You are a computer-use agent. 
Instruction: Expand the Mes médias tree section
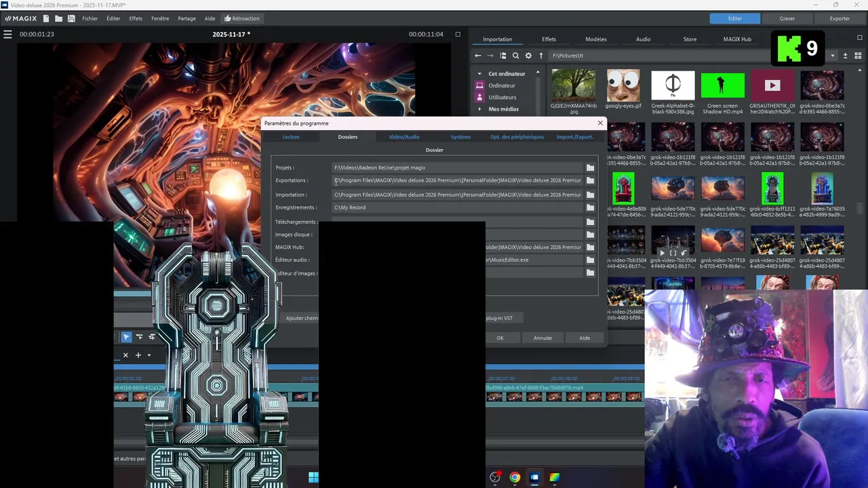tap(479, 109)
